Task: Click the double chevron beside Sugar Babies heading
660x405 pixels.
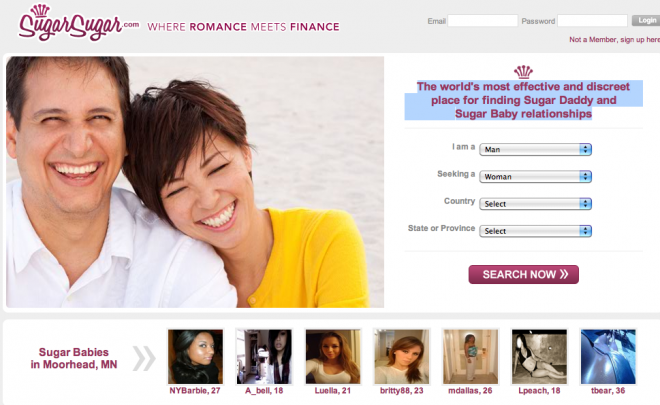Action: pyautogui.click(x=144, y=358)
